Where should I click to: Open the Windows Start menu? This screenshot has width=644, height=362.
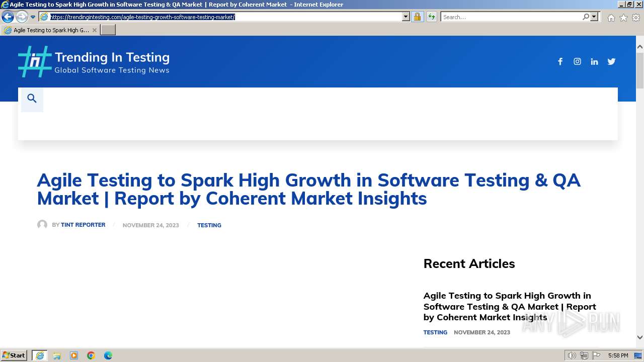[14, 355]
